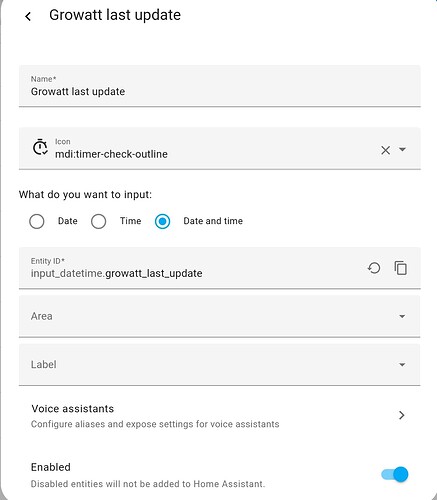The image size is (437, 500).
Task: Clear the selected icon with the X
Action: point(385,150)
